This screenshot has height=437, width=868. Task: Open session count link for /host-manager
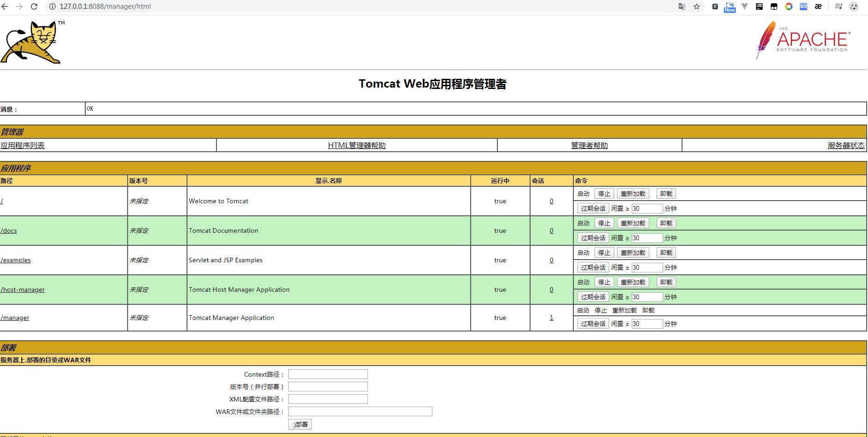pyautogui.click(x=552, y=289)
